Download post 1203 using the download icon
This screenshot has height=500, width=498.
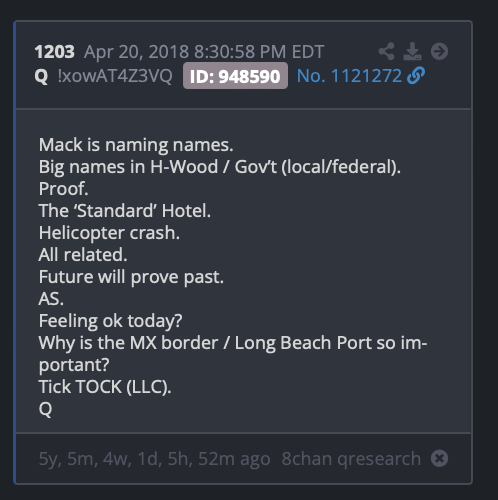coord(412,51)
